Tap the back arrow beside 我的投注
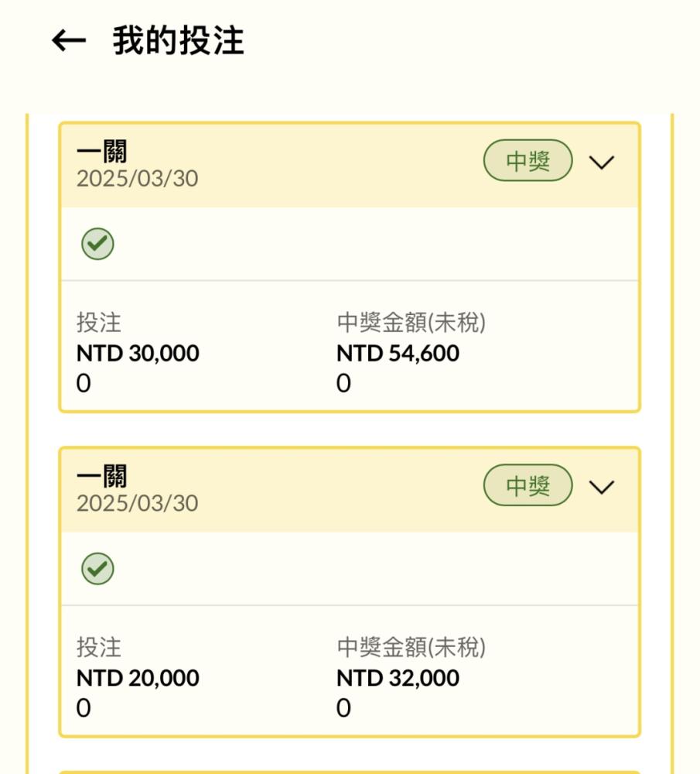700x774 pixels. pos(69,41)
